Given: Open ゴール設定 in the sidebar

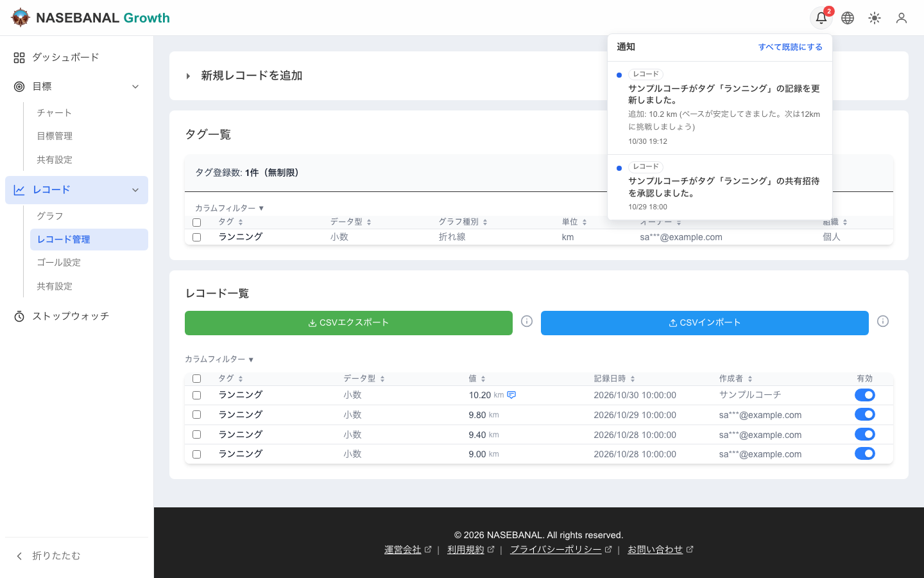Looking at the screenshot, I should [89, 263].
